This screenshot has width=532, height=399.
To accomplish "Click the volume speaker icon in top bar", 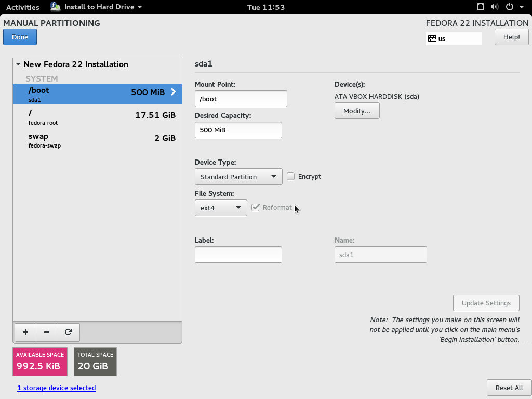I will point(494,7).
